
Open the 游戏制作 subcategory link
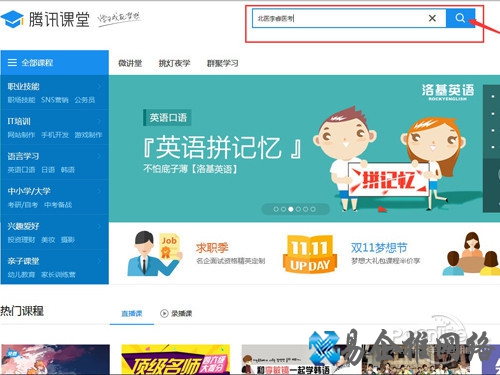click(x=88, y=135)
